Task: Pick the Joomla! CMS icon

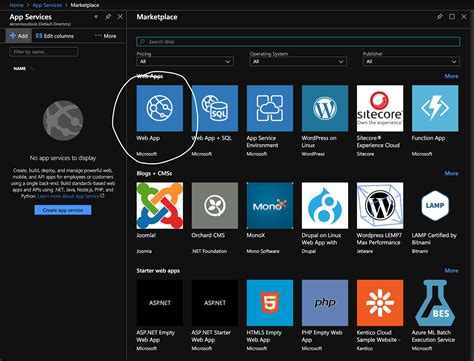Action: point(160,206)
